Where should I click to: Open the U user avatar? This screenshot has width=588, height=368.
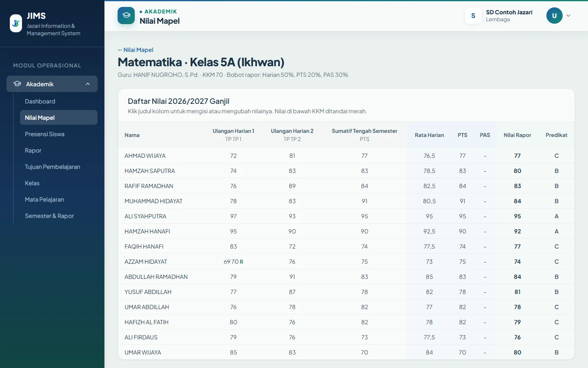[x=555, y=16]
